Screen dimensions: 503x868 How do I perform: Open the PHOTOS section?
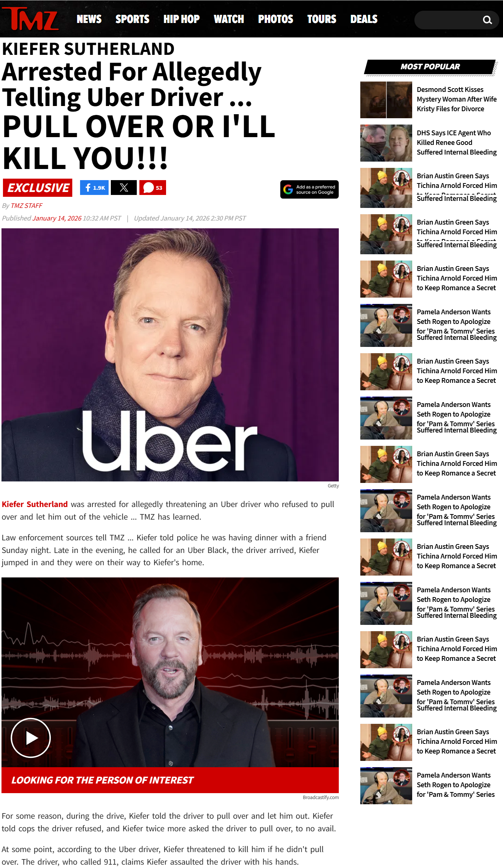(x=275, y=19)
